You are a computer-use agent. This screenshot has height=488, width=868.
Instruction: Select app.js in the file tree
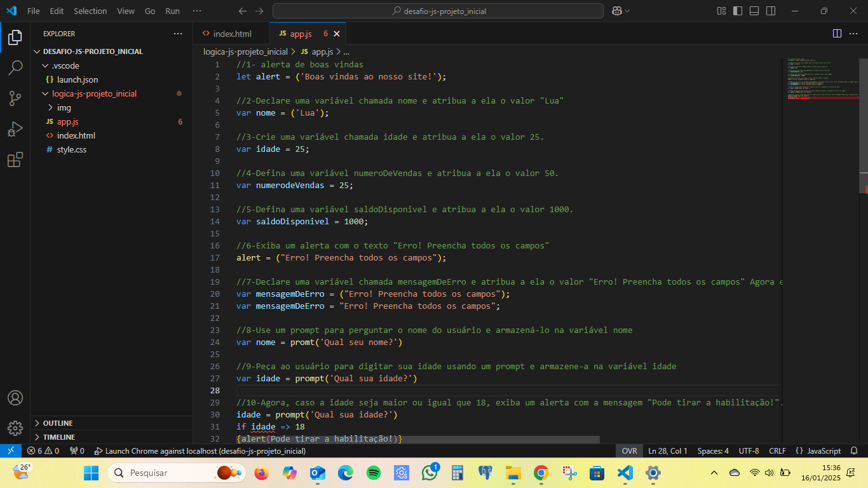[x=67, y=121]
